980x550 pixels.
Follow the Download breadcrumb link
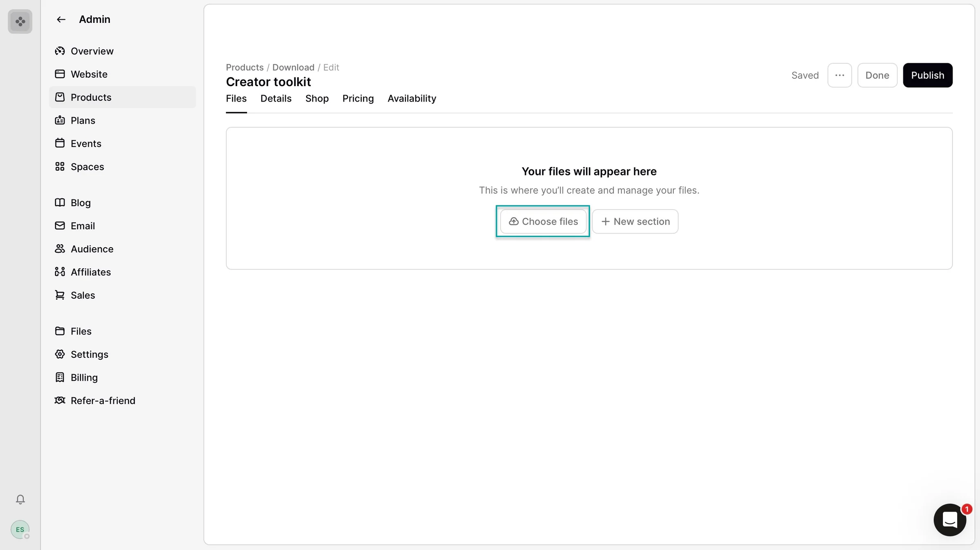[x=293, y=67]
